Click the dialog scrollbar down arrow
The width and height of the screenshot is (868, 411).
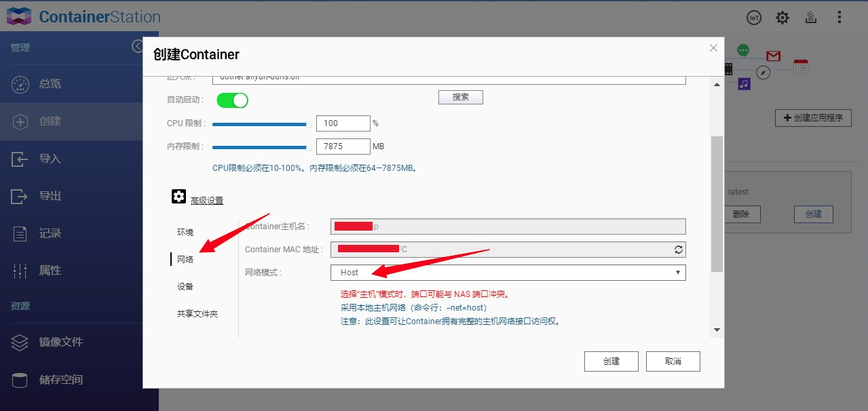717,330
